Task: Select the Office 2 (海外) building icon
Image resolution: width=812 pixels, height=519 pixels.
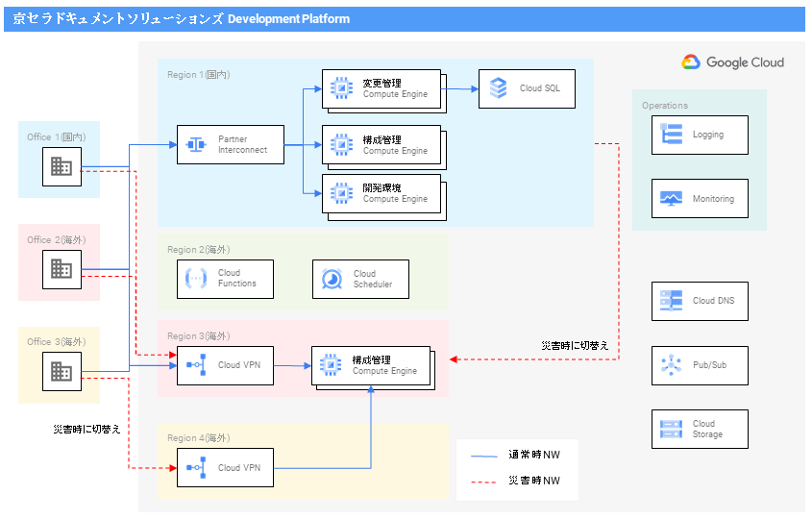Action: tap(62, 269)
